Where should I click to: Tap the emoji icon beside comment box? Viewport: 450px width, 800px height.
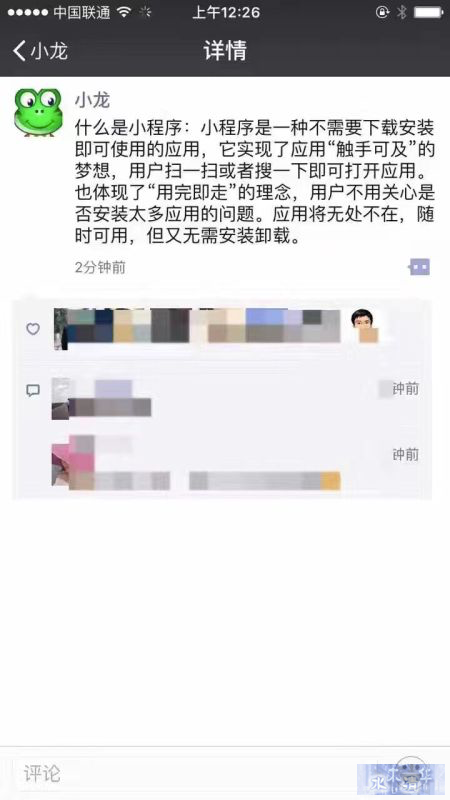coord(411,771)
